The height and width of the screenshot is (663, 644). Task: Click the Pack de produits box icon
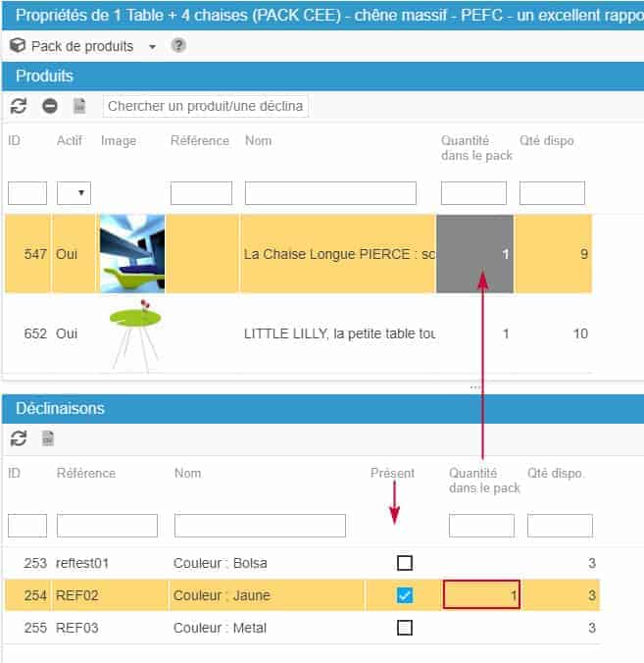[18, 46]
